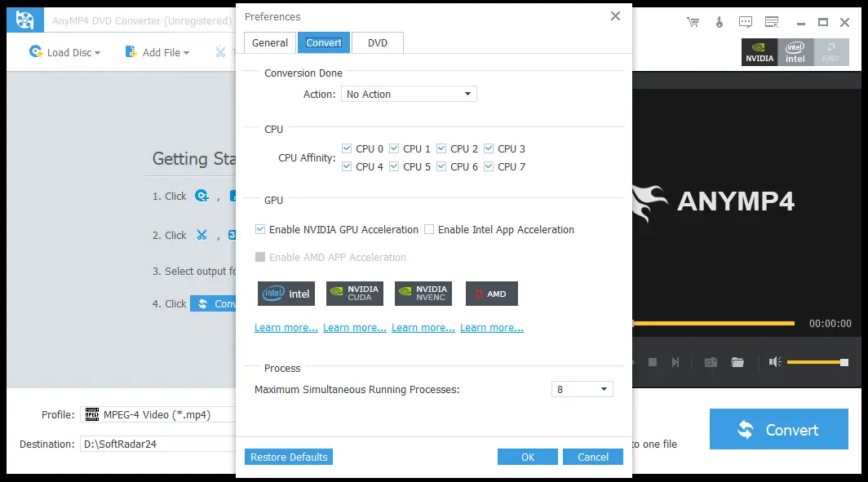Click the register key icon
The width and height of the screenshot is (868, 482).
click(x=719, y=22)
